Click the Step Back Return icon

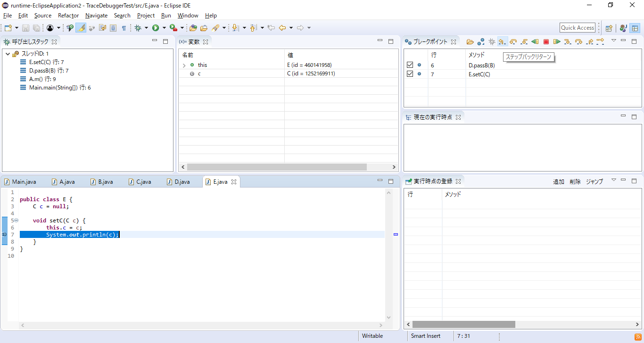(503, 42)
